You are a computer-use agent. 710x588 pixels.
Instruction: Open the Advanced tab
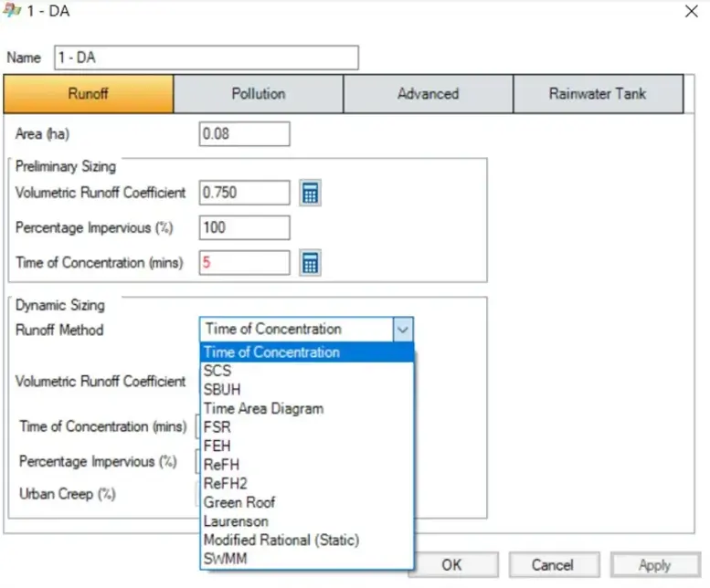tap(428, 94)
